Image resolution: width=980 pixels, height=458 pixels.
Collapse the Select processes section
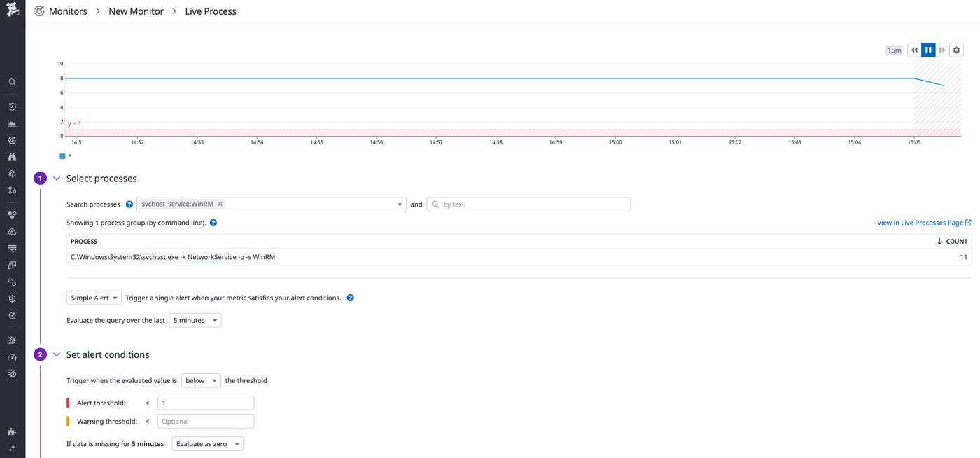[x=57, y=178]
